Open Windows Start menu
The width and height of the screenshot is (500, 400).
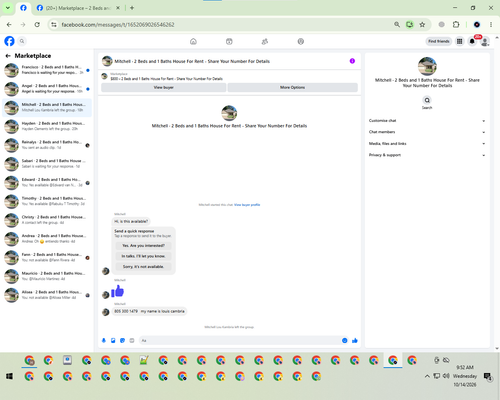[x=9, y=376]
